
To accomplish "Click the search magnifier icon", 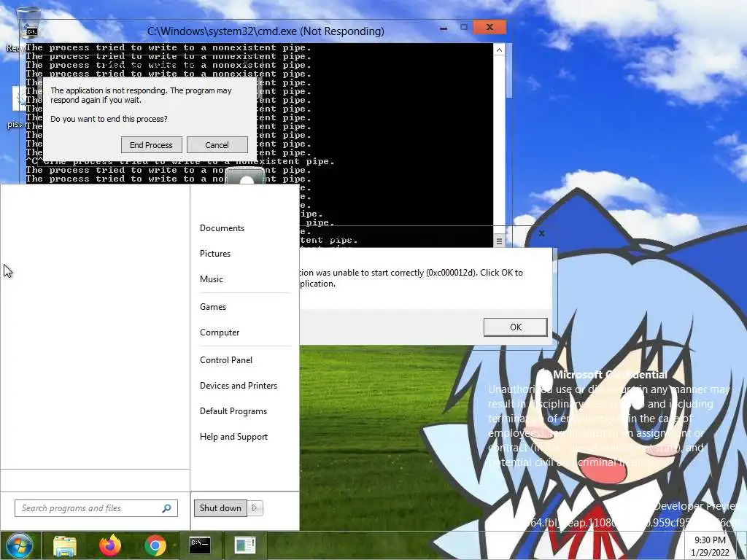I will (x=167, y=508).
